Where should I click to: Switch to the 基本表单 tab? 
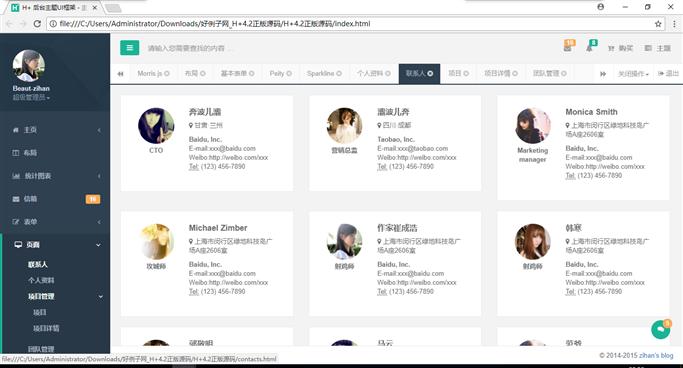point(234,74)
